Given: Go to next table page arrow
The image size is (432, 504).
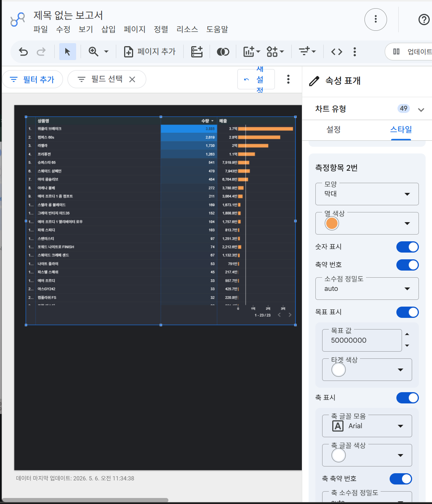Looking at the screenshot, I should [290, 315].
